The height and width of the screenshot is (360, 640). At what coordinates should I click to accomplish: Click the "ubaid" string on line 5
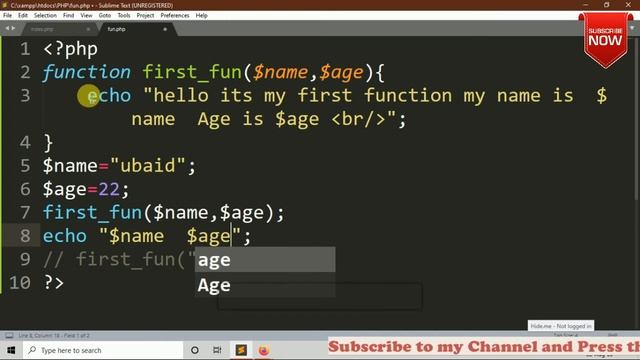point(148,166)
